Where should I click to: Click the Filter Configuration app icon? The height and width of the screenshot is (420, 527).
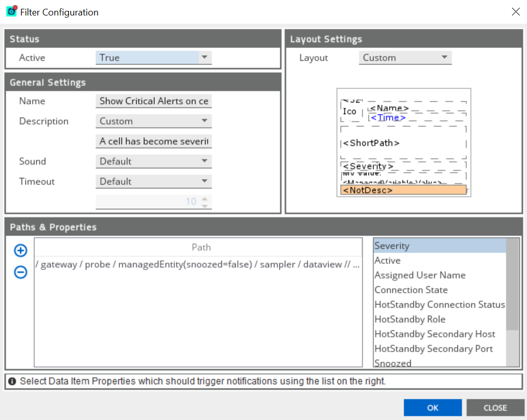point(11,11)
